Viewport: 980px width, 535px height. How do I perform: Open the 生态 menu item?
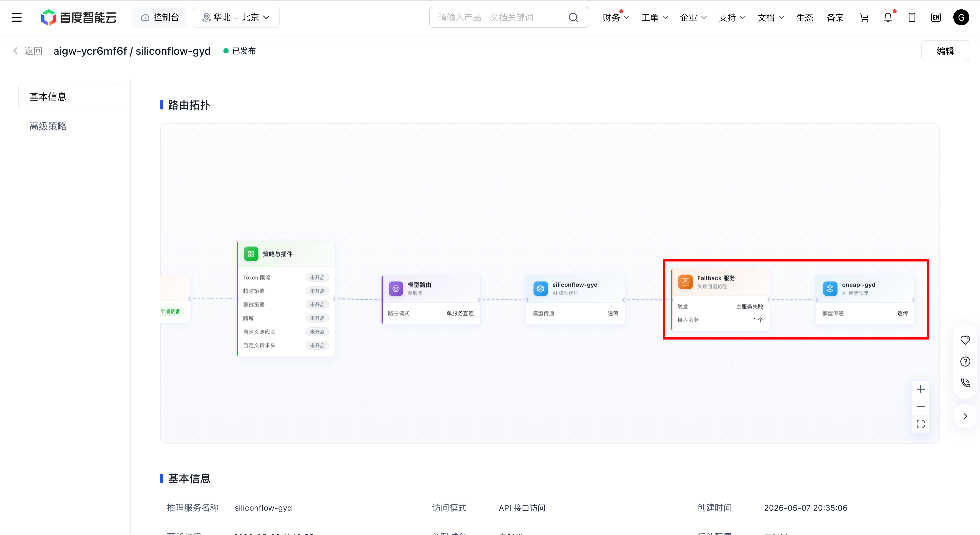pos(805,18)
